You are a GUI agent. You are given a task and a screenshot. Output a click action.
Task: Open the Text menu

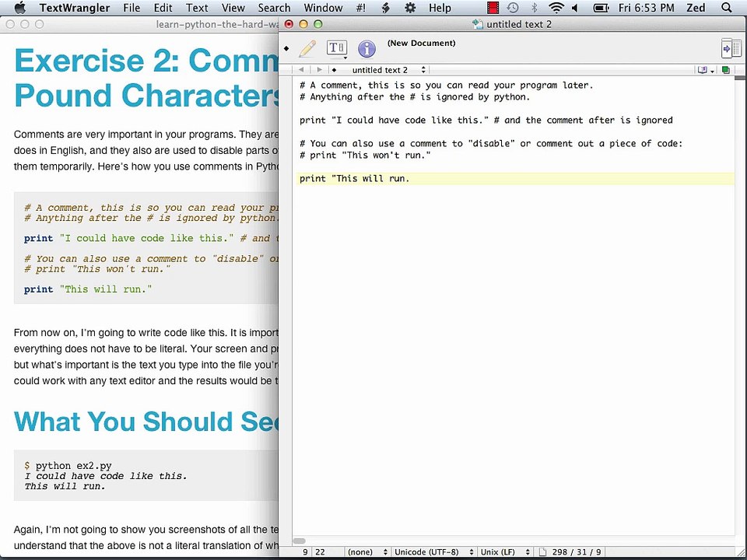click(197, 8)
